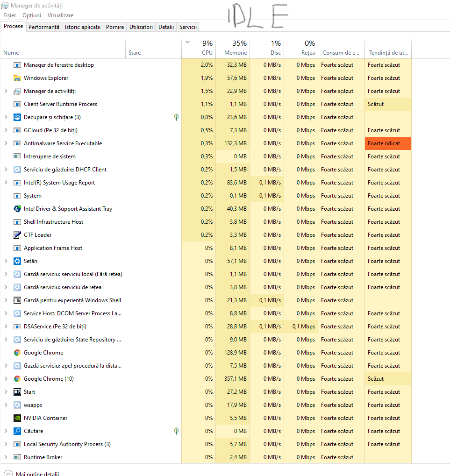The image size is (450, 476).
Task: Switch to the Performanță tab
Action: click(x=44, y=27)
